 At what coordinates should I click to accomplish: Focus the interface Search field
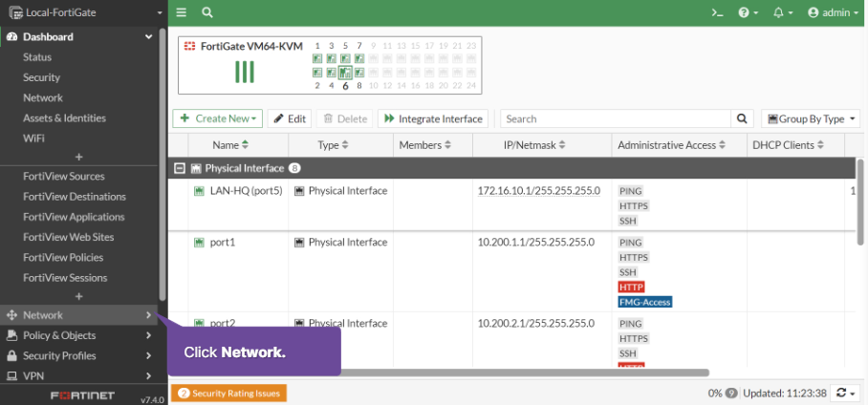coord(616,118)
